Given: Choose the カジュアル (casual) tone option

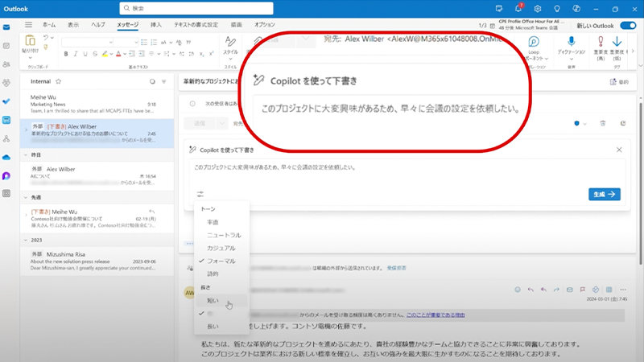Looking at the screenshot, I should (221, 248).
